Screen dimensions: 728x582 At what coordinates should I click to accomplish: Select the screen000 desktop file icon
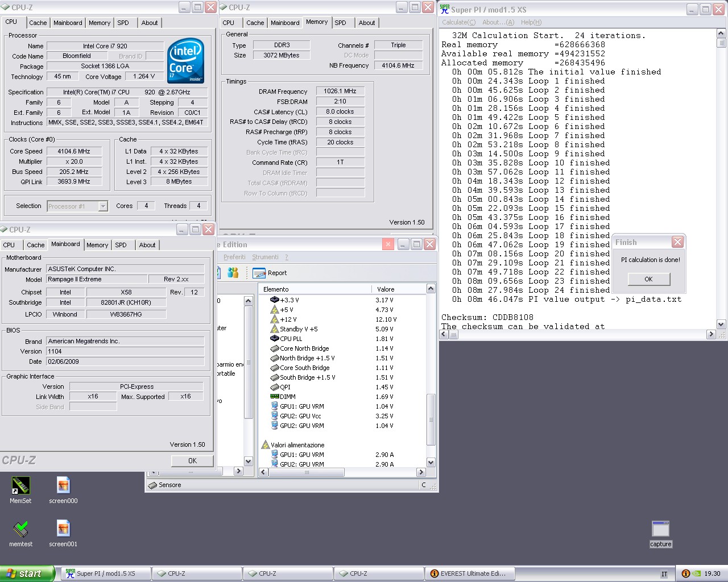click(x=63, y=486)
